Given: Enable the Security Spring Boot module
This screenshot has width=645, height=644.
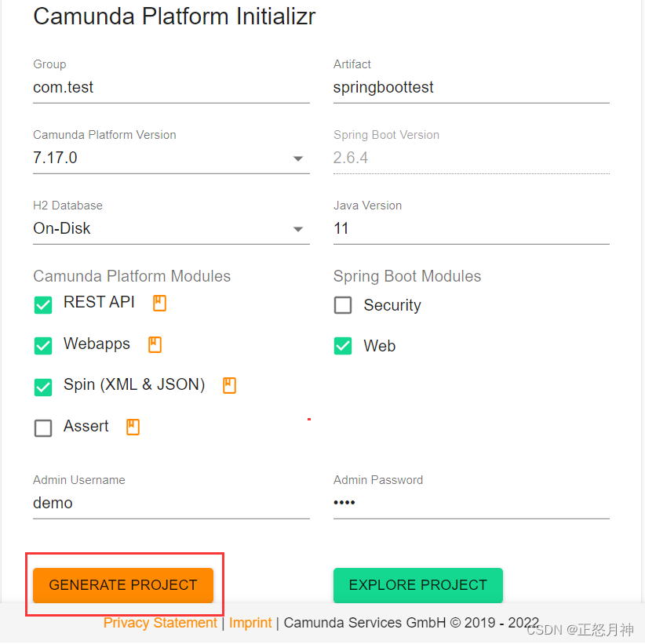Looking at the screenshot, I should click(343, 305).
